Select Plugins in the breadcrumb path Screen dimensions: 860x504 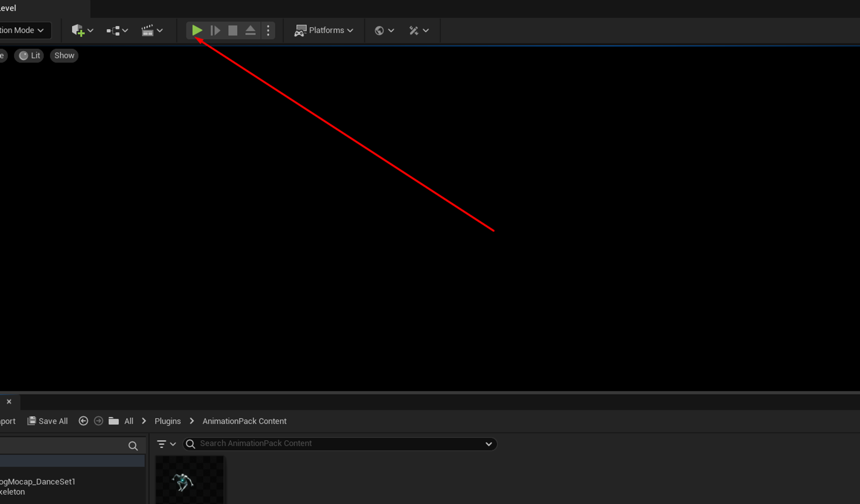tap(167, 421)
